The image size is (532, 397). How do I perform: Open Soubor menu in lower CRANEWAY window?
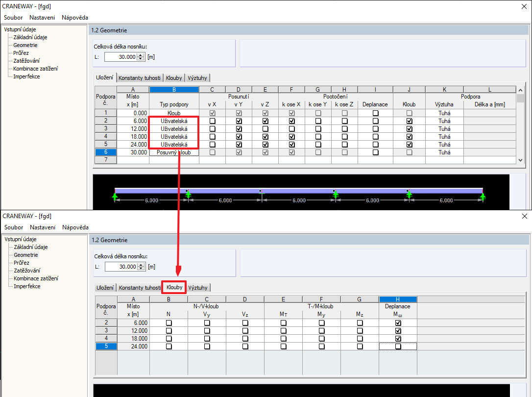click(x=14, y=227)
